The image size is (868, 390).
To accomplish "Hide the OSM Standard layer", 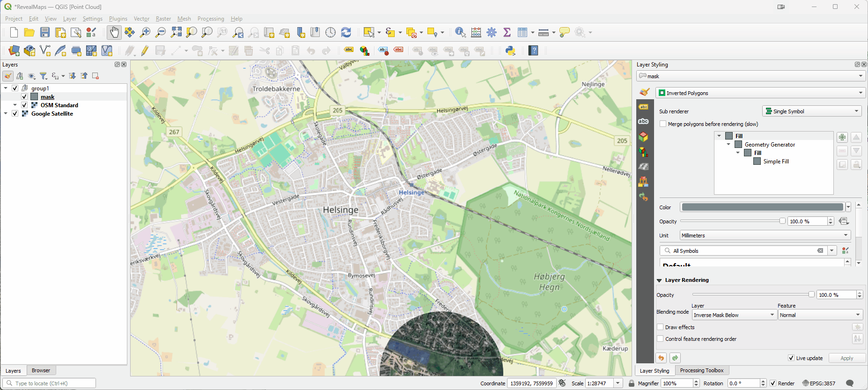I will click(x=24, y=105).
